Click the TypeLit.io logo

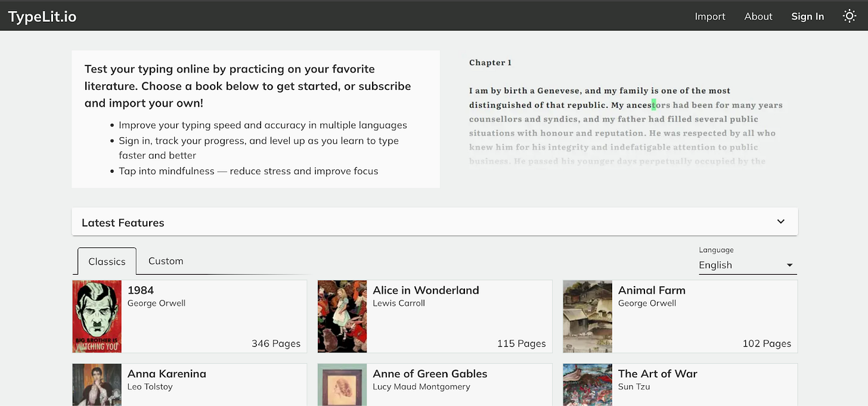point(42,17)
